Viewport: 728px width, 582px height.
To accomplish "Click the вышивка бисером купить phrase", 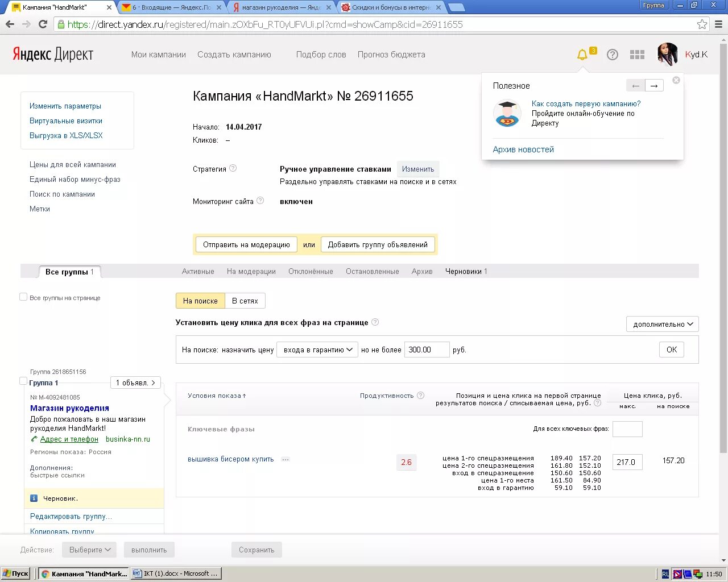I will [231, 459].
